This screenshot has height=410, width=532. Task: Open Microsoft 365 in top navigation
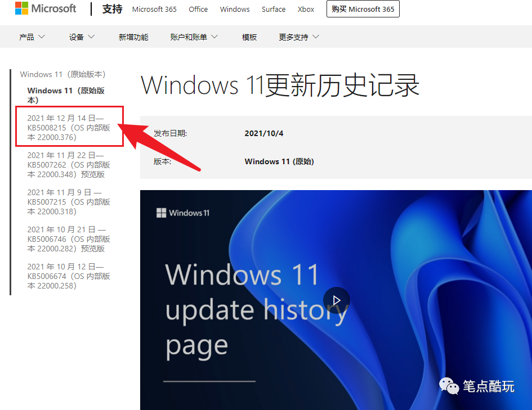click(x=154, y=10)
